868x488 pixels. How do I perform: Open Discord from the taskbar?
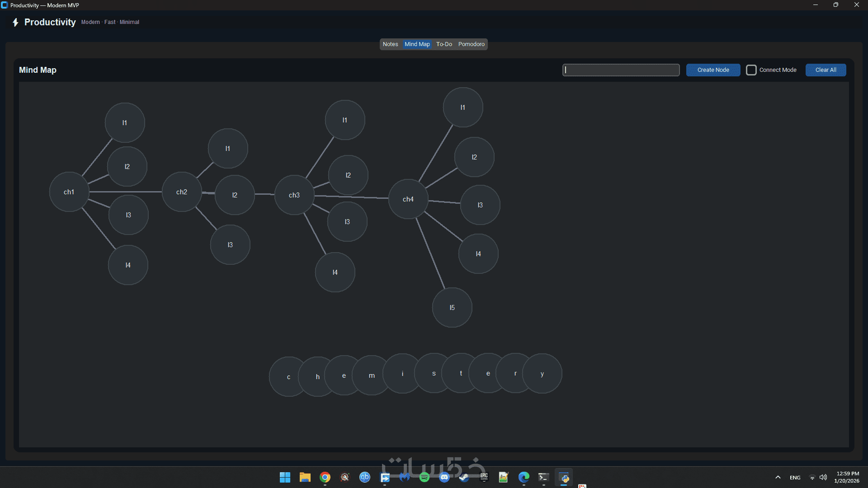coord(444,477)
